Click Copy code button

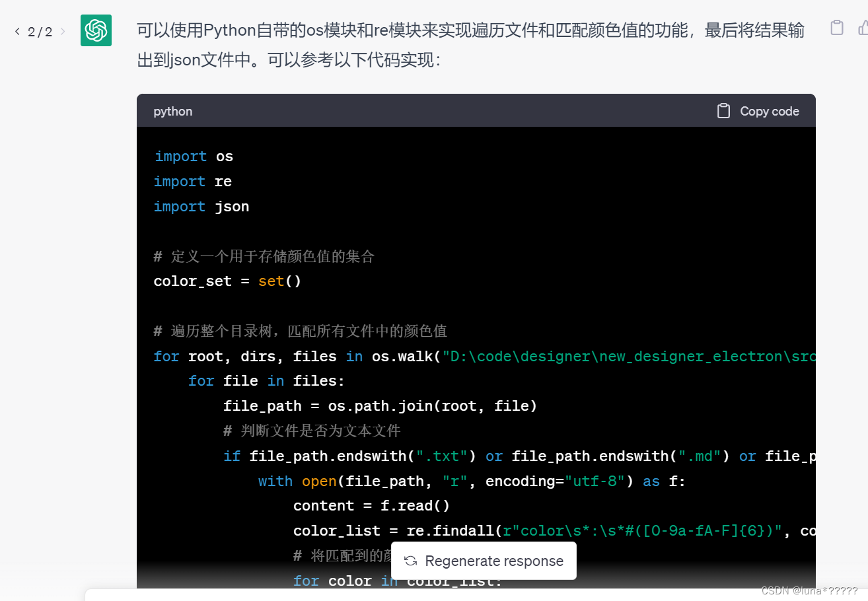click(758, 111)
